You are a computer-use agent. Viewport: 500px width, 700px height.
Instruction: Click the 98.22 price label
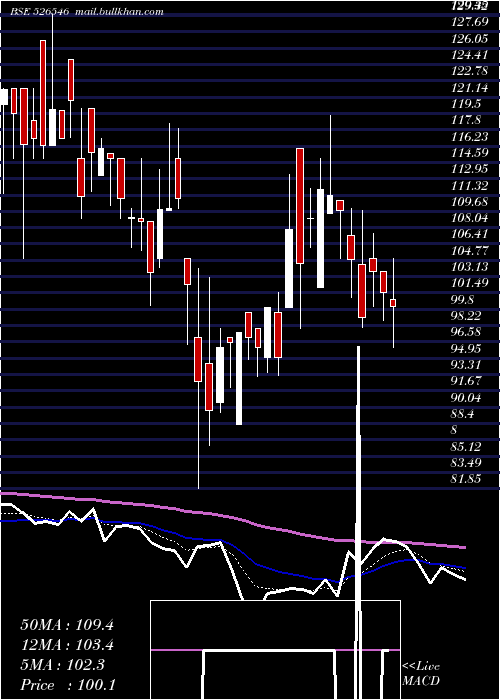pyautogui.click(x=467, y=316)
